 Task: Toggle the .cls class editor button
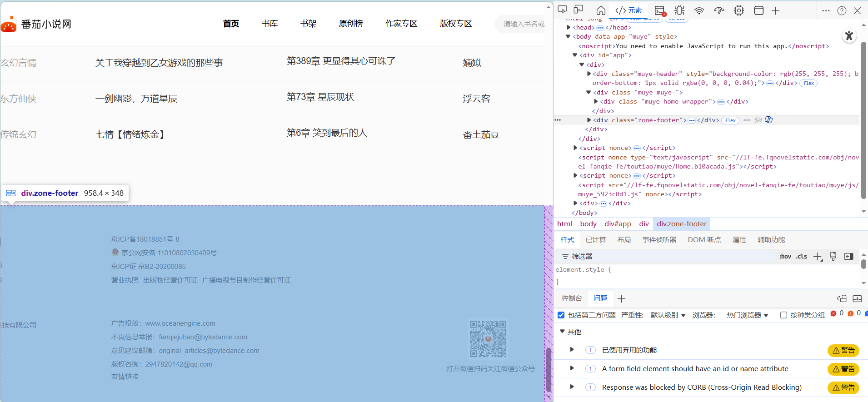[802, 257]
